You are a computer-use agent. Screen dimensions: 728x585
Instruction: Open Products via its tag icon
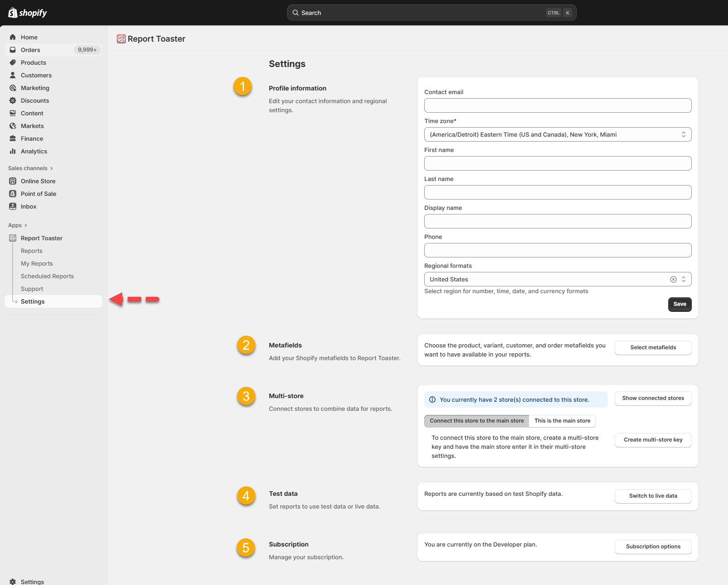point(13,62)
